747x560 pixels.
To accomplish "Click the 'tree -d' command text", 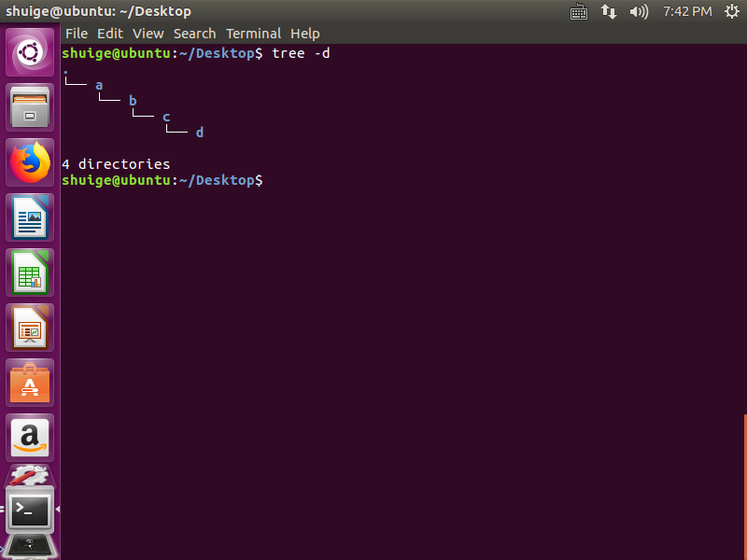I will point(301,53).
